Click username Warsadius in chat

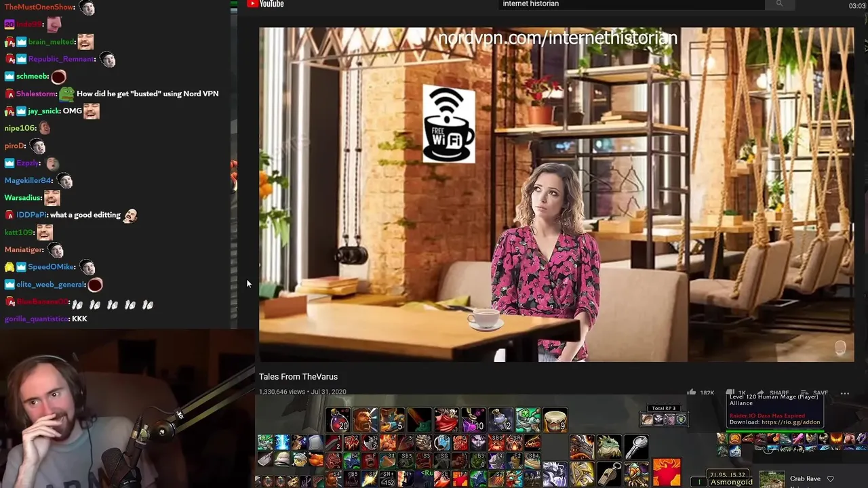23,198
